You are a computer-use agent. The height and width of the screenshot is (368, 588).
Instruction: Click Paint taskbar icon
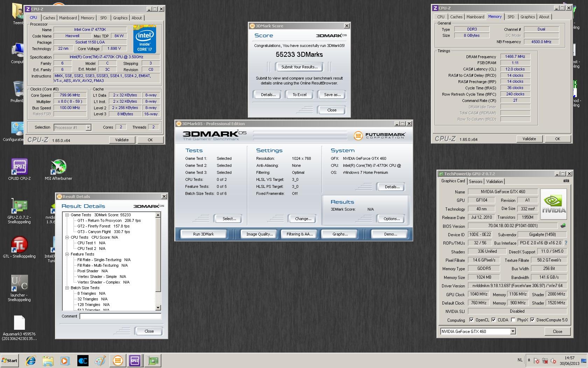point(100,360)
